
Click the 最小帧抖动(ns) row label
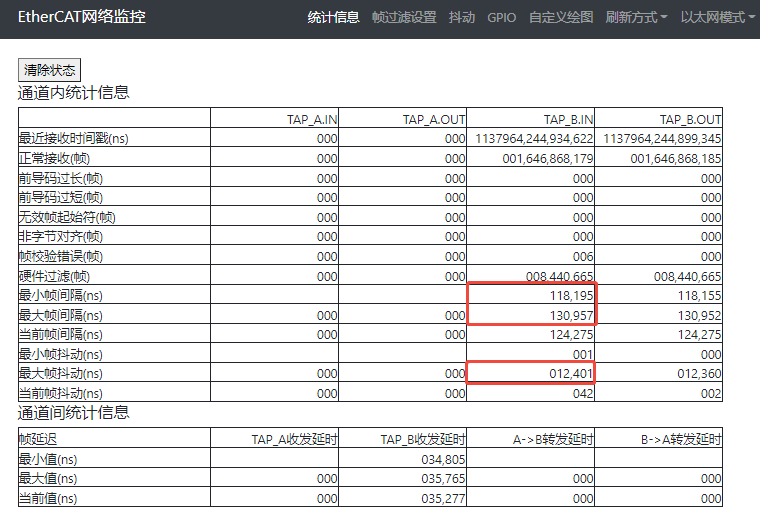(x=61, y=354)
